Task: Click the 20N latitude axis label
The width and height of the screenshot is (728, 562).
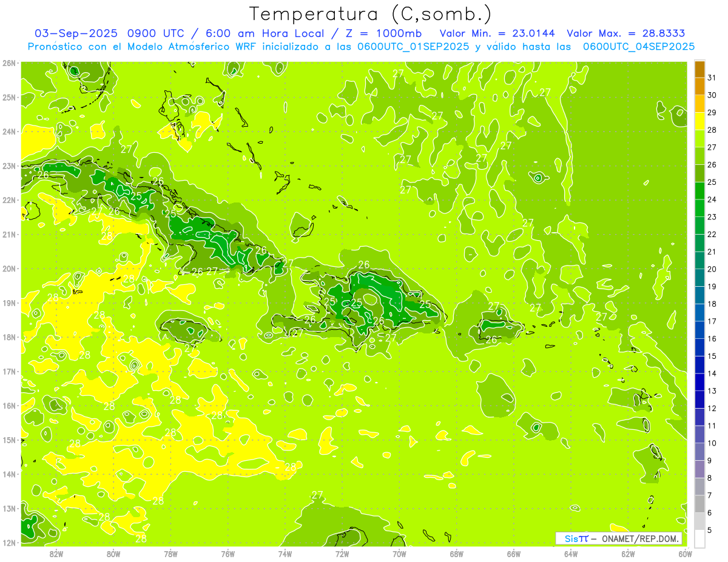Action: [x=8, y=269]
